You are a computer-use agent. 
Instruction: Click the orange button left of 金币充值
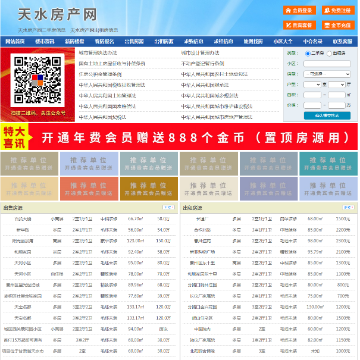(299, 25)
